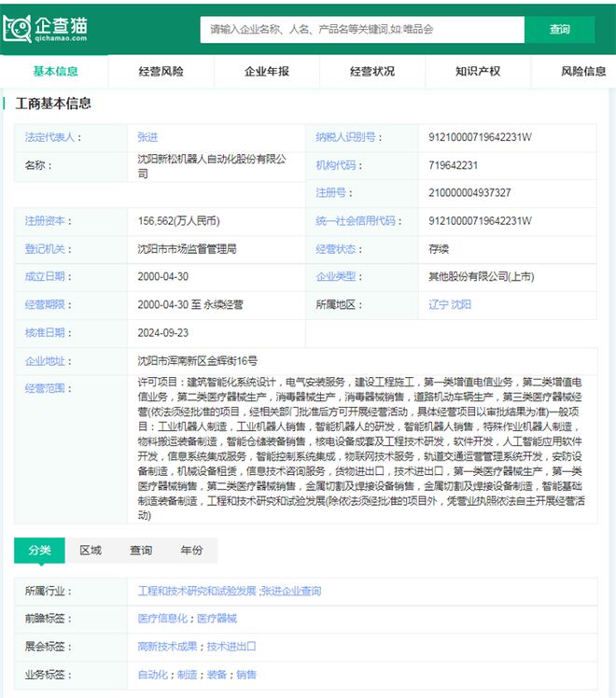Select the 分类 sub-tab
The width and height of the screenshot is (616, 698).
tap(39, 551)
